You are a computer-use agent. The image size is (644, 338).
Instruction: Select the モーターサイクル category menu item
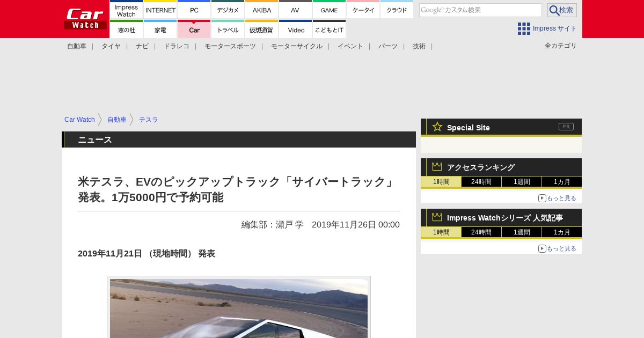click(x=297, y=46)
